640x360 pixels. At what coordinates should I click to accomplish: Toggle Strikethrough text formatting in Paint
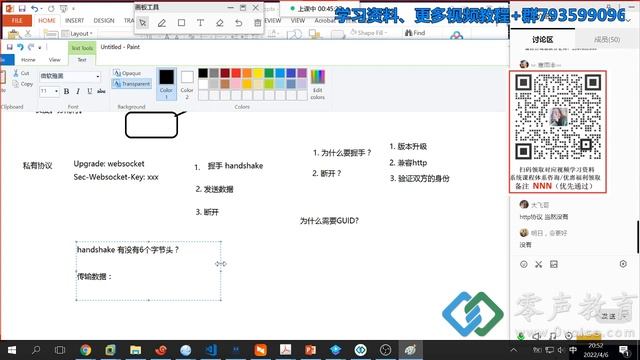click(x=101, y=91)
